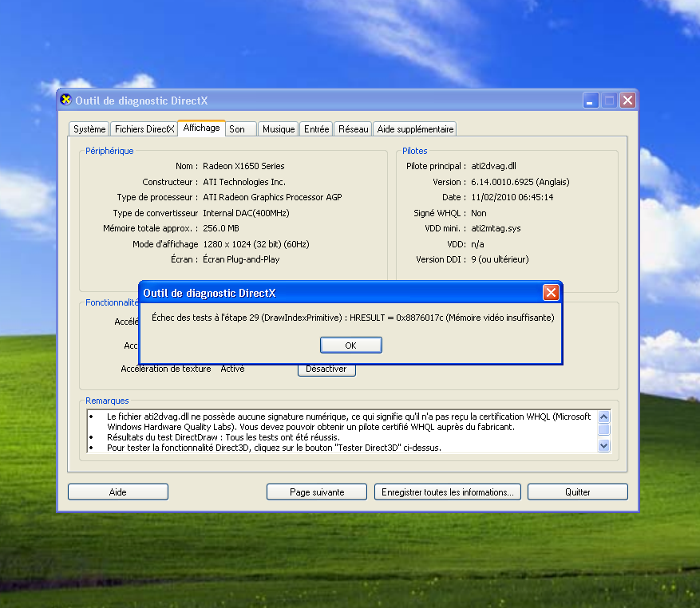Click the ATI Technologies Inc. value

tap(244, 182)
